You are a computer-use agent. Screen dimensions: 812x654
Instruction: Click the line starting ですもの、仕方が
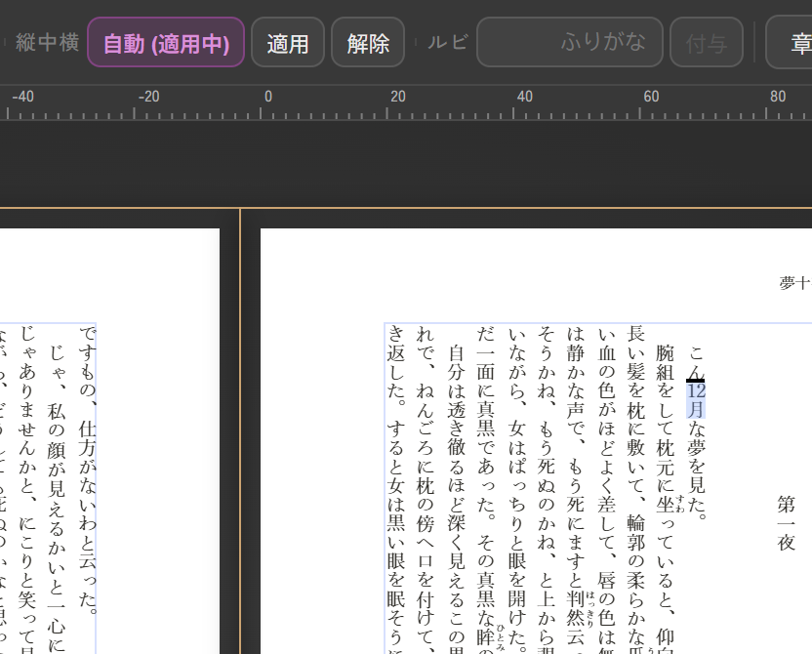pos(88,470)
